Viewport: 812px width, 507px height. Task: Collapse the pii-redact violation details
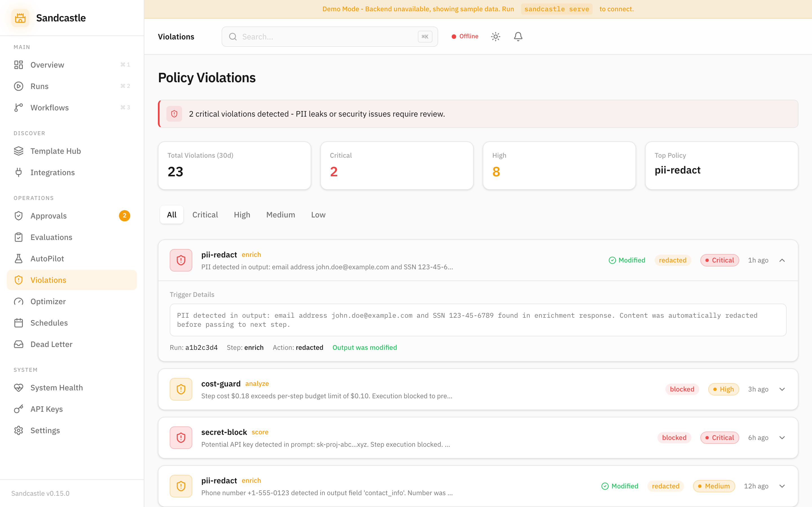tap(782, 260)
